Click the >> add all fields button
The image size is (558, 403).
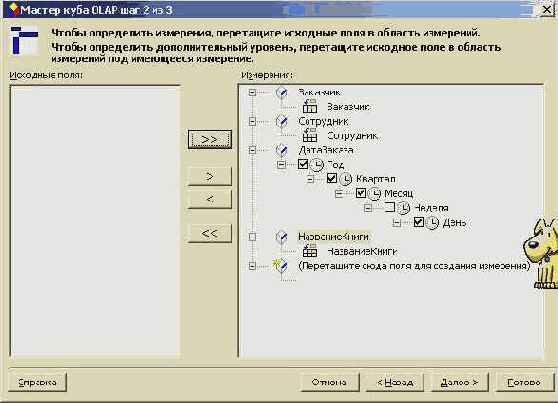tap(210, 139)
